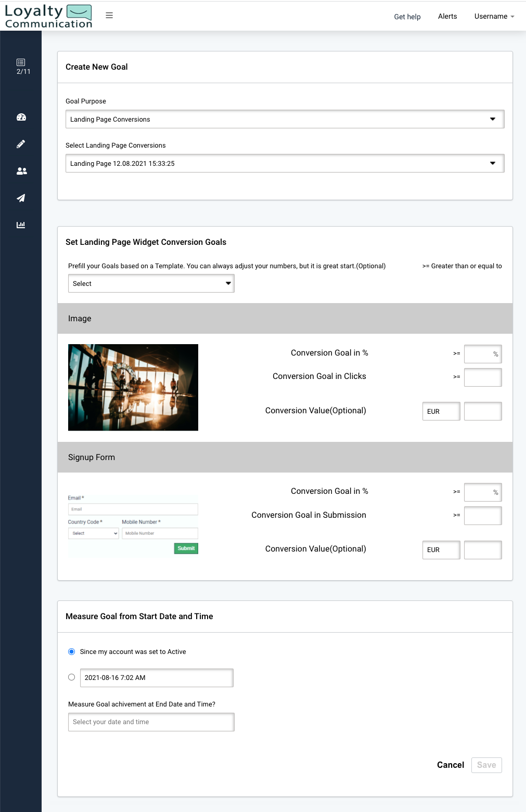Open the dashboard icon in the sidebar
The height and width of the screenshot is (812, 526).
[21, 117]
